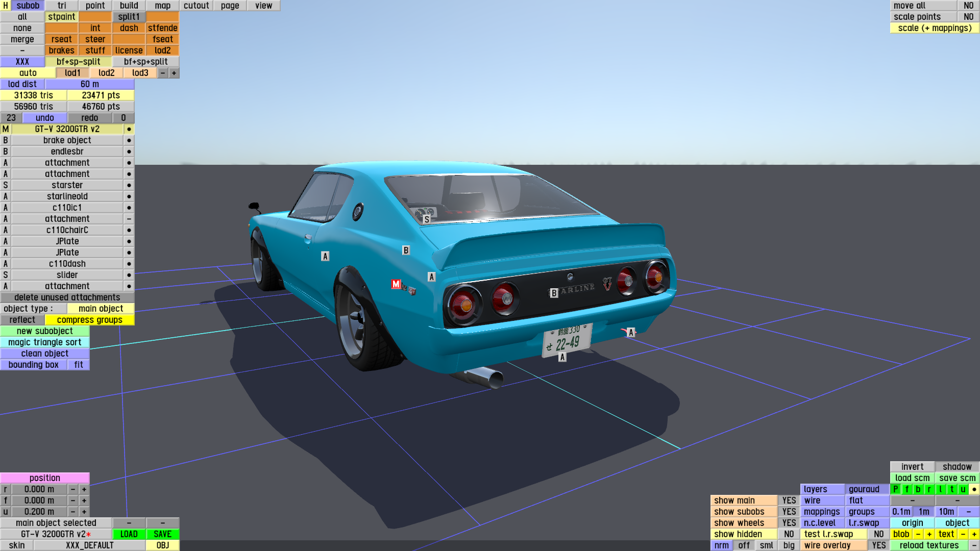Open the object type main object selector
The height and width of the screenshot is (551, 980).
101,309
